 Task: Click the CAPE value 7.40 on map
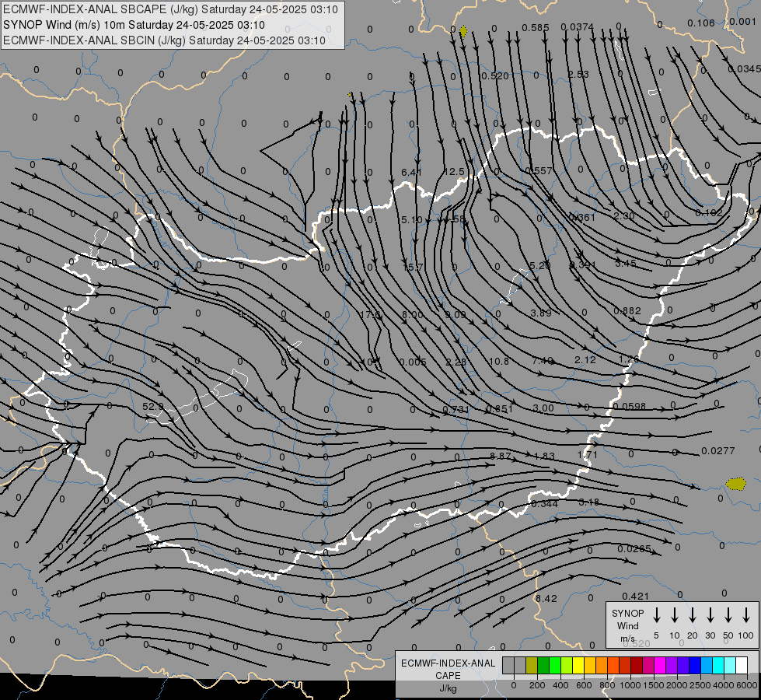[542, 360]
